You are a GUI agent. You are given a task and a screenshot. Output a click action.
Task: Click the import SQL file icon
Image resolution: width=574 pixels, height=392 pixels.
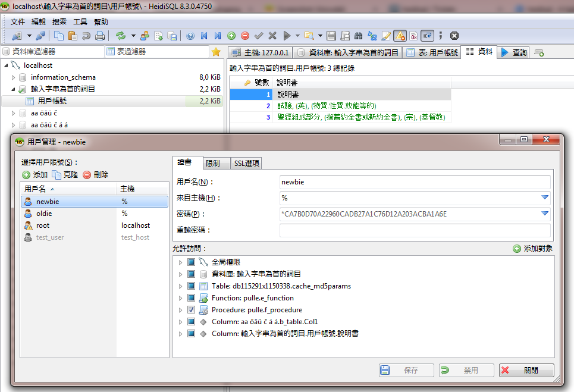point(158,36)
